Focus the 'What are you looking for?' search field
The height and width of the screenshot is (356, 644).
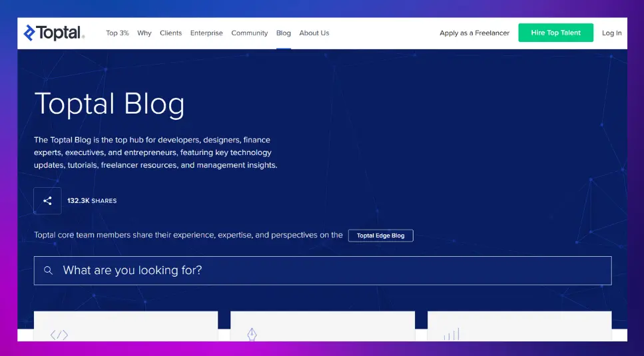(322, 271)
